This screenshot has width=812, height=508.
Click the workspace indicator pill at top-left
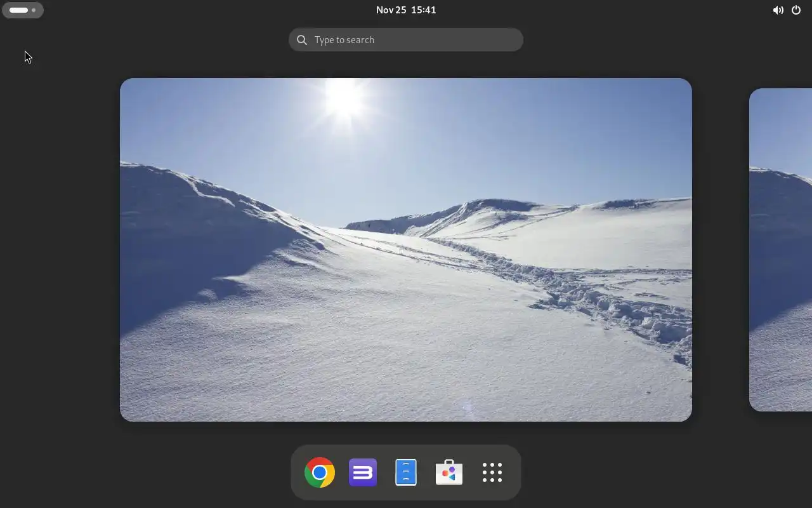23,10
